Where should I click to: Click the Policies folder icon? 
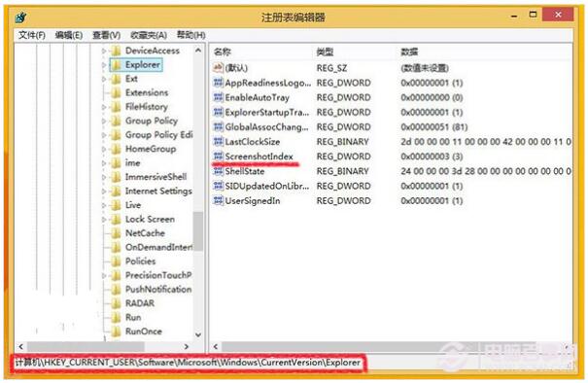tap(117, 261)
